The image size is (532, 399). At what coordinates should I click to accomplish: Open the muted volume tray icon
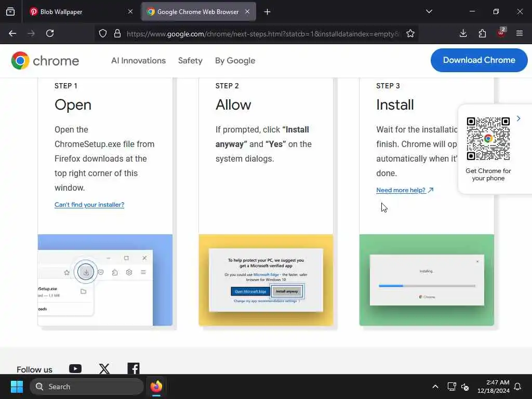pyautogui.click(x=465, y=387)
